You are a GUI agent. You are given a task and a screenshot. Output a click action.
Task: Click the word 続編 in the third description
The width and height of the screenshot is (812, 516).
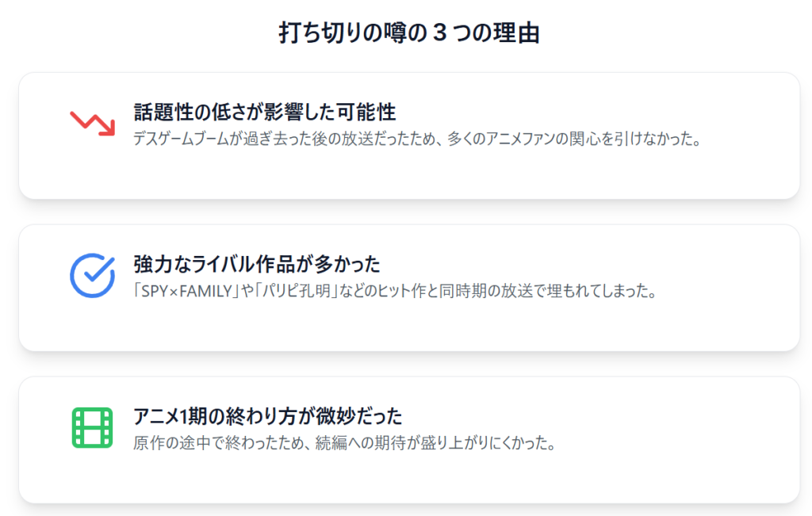pyautogui.click(x=331, y=443)
